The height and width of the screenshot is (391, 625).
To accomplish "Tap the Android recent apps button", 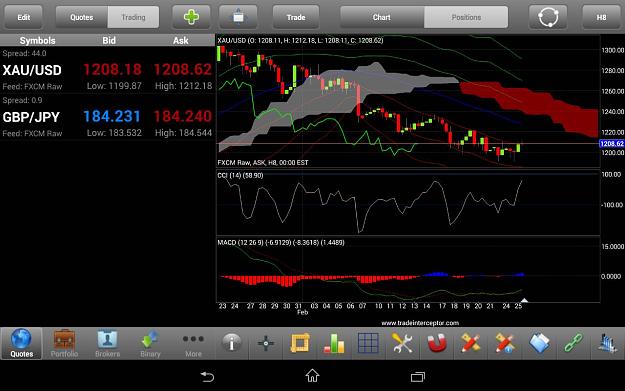I will pyautogui.click(x=418, y=377).
